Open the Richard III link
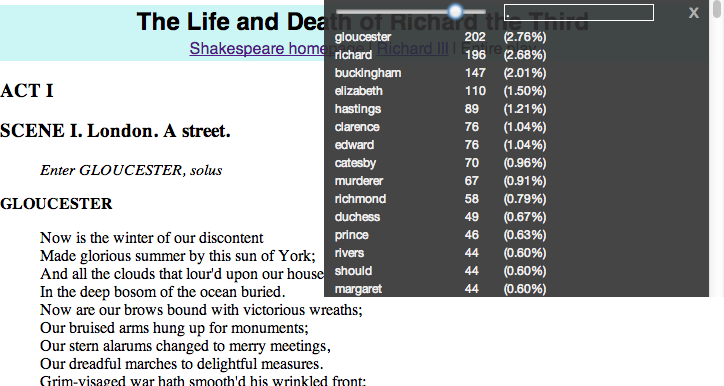This screenshot has width=724, height=386. pyautogui.click(x=412, y=48)
